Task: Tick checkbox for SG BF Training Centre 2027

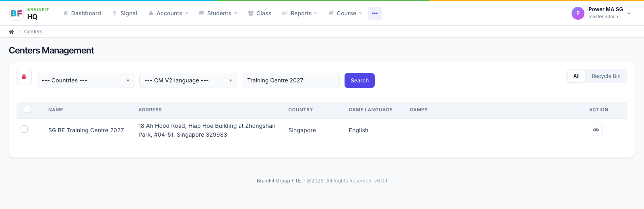Action: [24, 129]
